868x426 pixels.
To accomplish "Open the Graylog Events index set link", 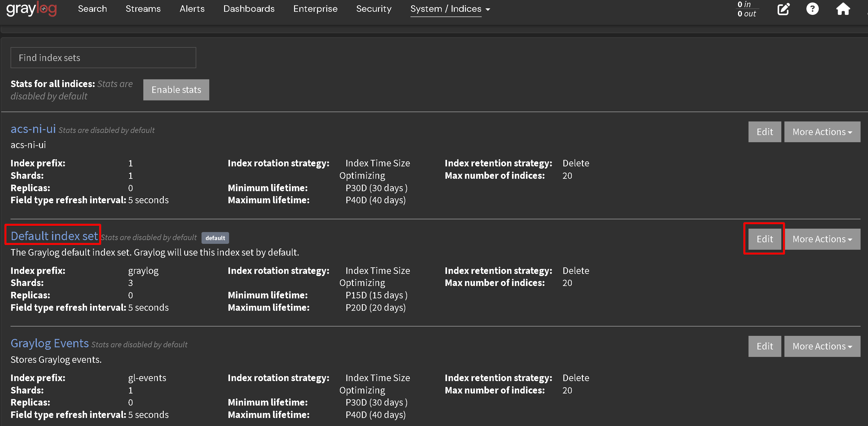I will coord(50,343).
